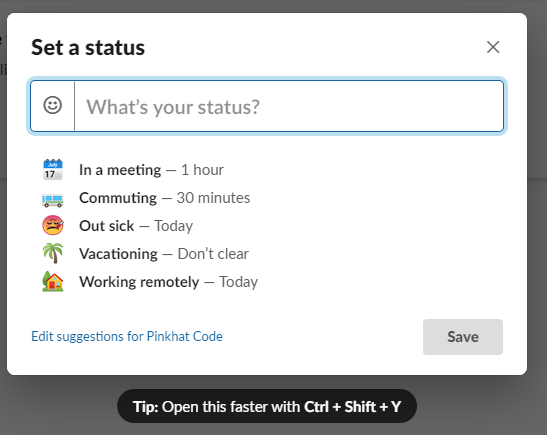Click the sick face emoji
Screen dimensions: 547x435
(53, 225)
